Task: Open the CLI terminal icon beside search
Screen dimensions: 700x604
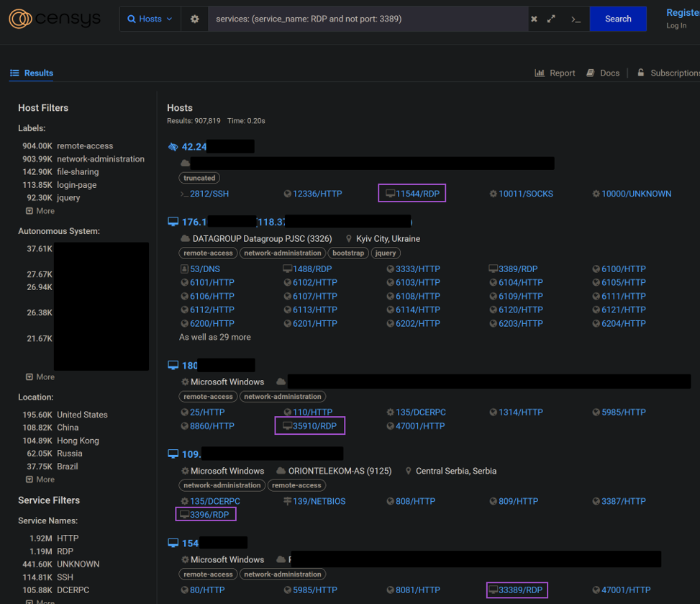Action: coord(575,19)
